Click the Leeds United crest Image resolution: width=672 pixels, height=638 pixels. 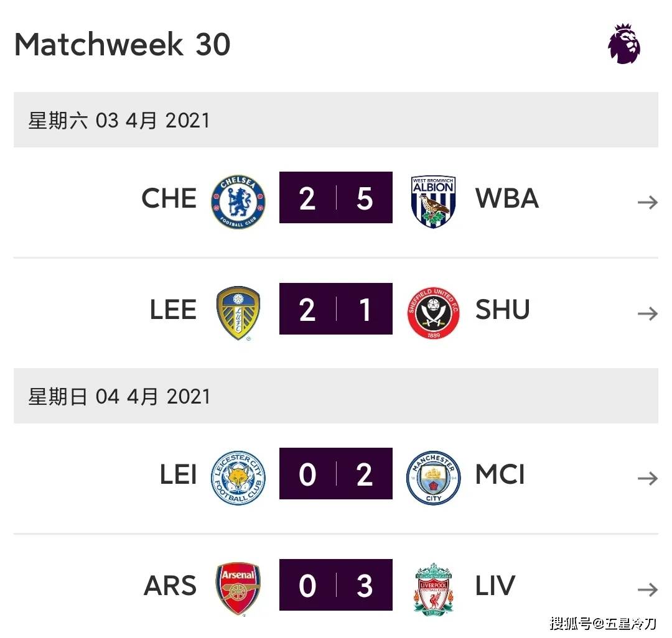(238, 313)
